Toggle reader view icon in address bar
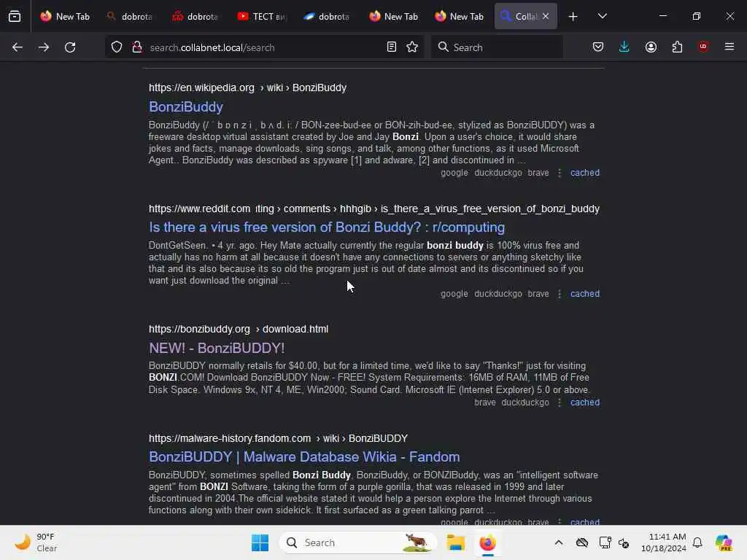The width and height of the screenshot is (747, 560). (392, 47)
